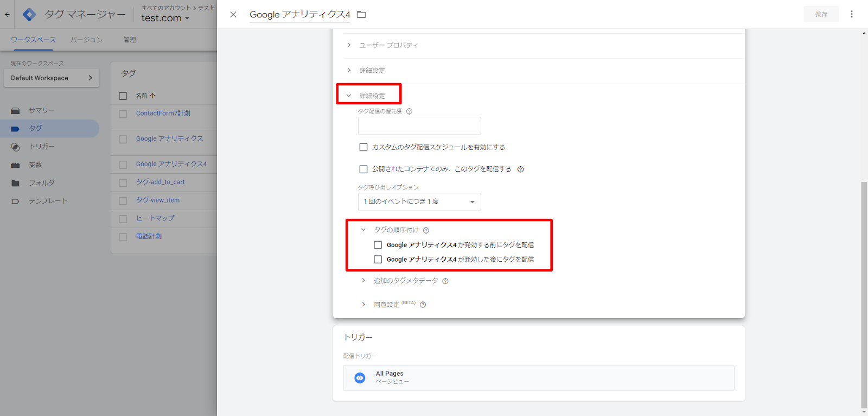The height and width of the screenshot is (416, 868).
Task: Select the タグ-view_item checkbox
Action: [123, 201]
